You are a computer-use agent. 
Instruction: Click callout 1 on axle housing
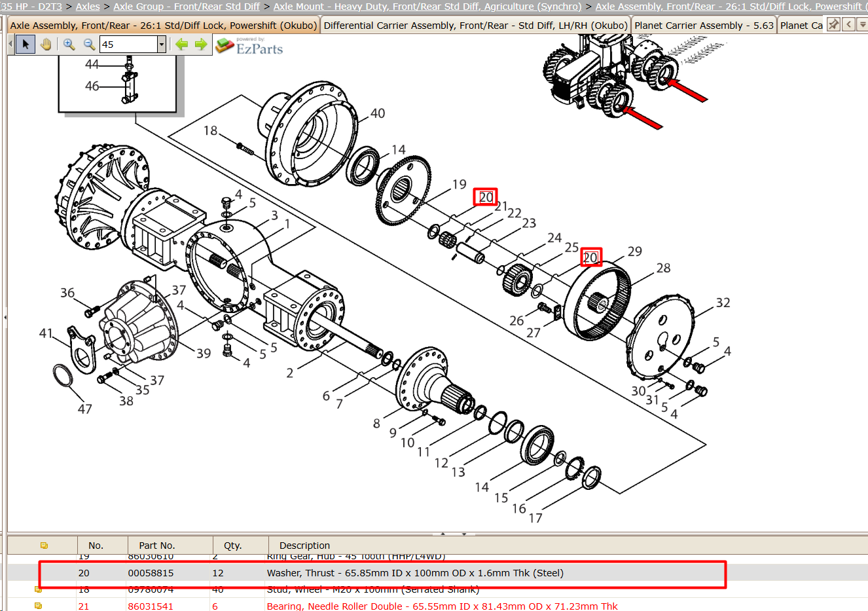click(x=287, y=224)
